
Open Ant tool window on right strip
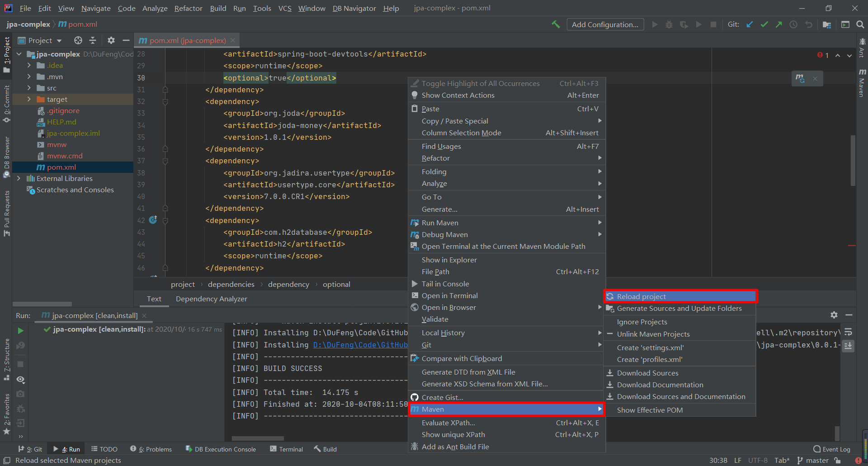coord(862,48)
